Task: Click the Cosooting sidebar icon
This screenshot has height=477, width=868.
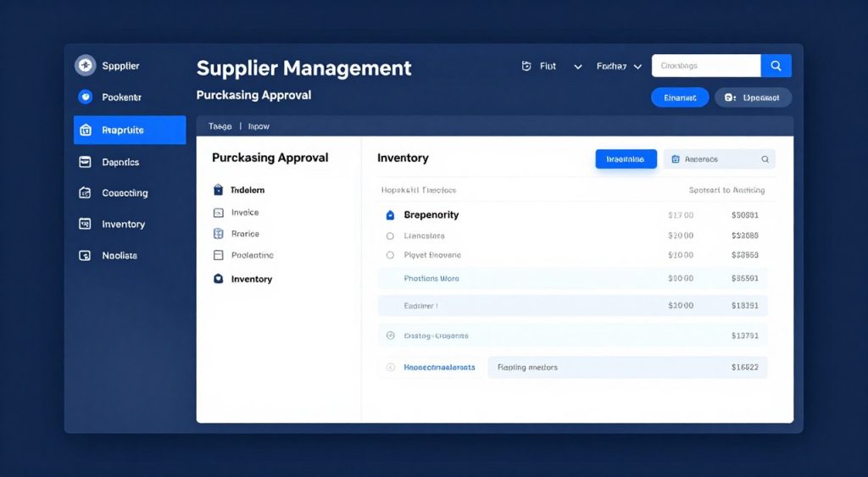Action: tap(85, 192)
